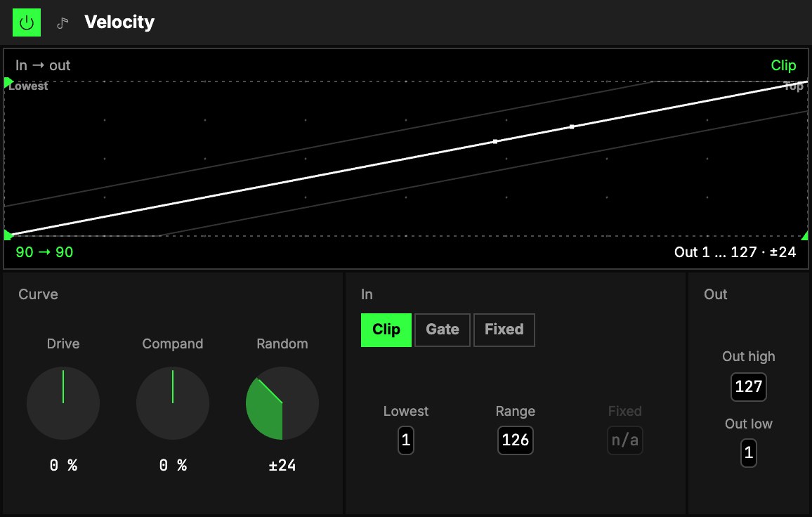This screenshot has height=517, width=812.
Task: Click the green Lowest handle at the graph's upper left
Action: (x=8, y=82)
